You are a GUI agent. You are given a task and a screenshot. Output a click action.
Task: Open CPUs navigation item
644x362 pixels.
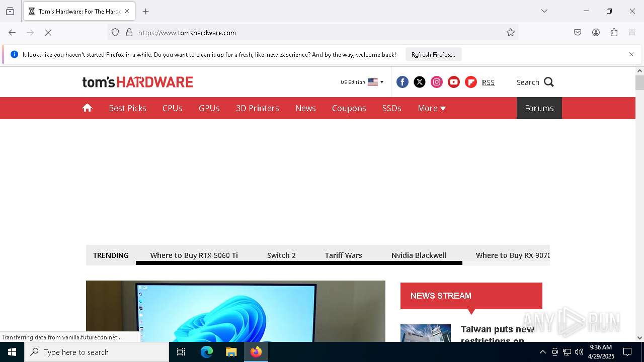pyautogui.click(x=173, y=108)
